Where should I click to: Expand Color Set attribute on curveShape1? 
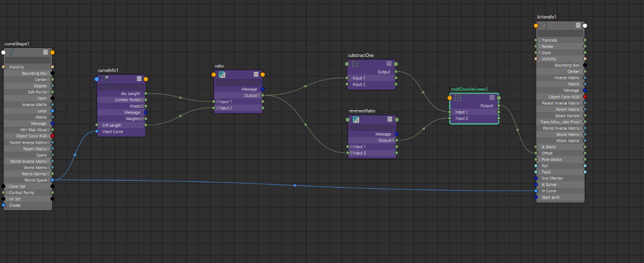click(7, 186)
